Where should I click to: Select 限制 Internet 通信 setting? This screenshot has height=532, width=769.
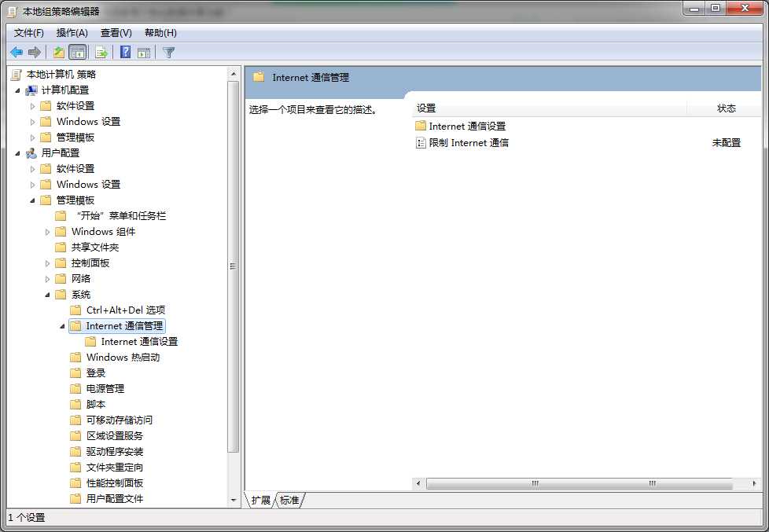tap(469, 142)
